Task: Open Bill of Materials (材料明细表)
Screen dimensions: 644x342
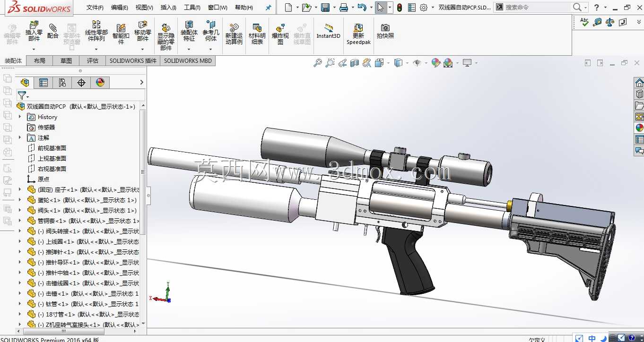Action: [x=257, y=34]
